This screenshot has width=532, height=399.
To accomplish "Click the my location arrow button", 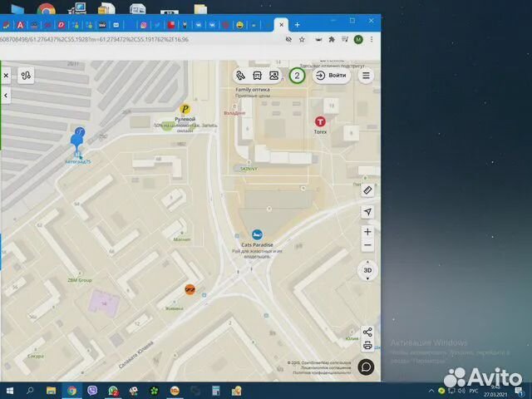I will (x=367, y=212).
